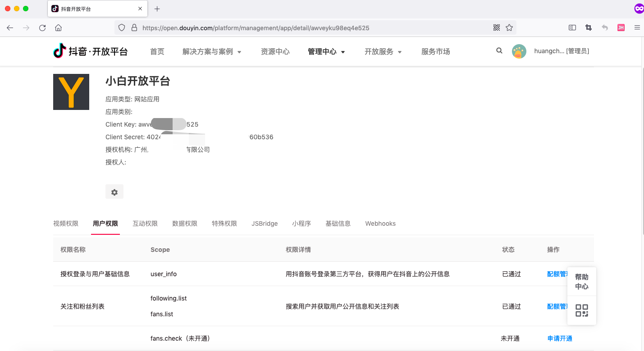The height and width of the screenshot is (351, 644).
Task: Click the user_info scope cell
Action: (164, 274)
